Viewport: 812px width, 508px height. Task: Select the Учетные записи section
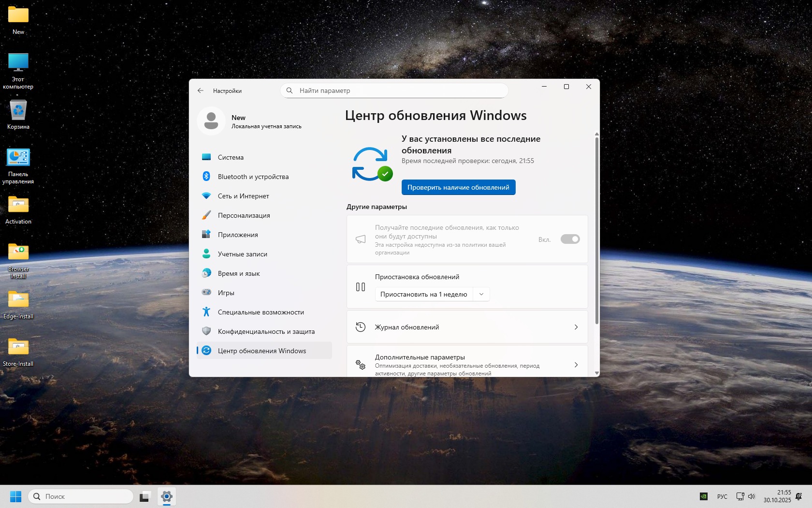(x=242, y=254)
